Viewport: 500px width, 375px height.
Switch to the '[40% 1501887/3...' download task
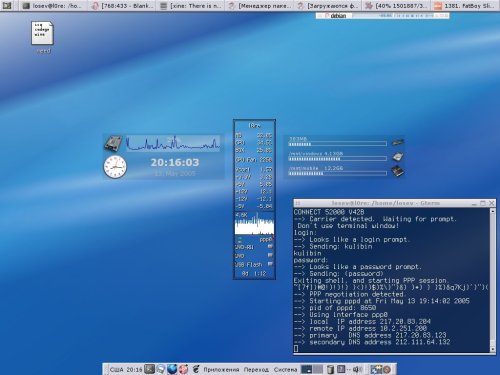[x=396, y=6]
